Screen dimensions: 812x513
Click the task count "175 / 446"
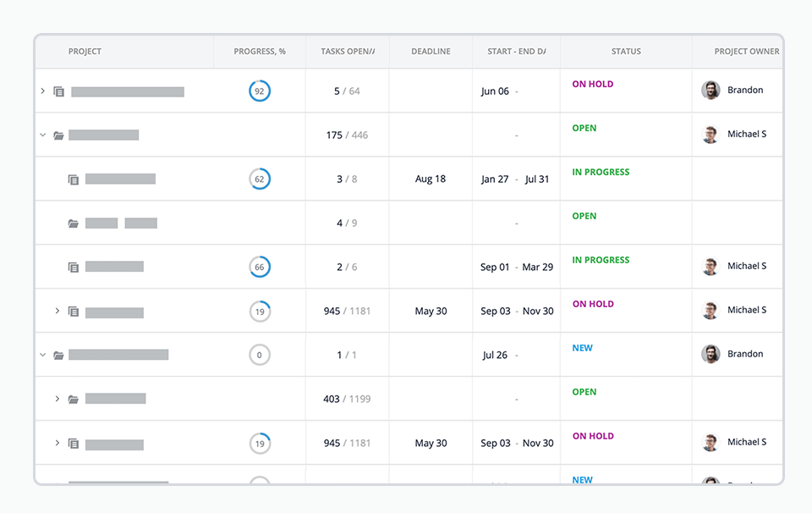point(347,135)
